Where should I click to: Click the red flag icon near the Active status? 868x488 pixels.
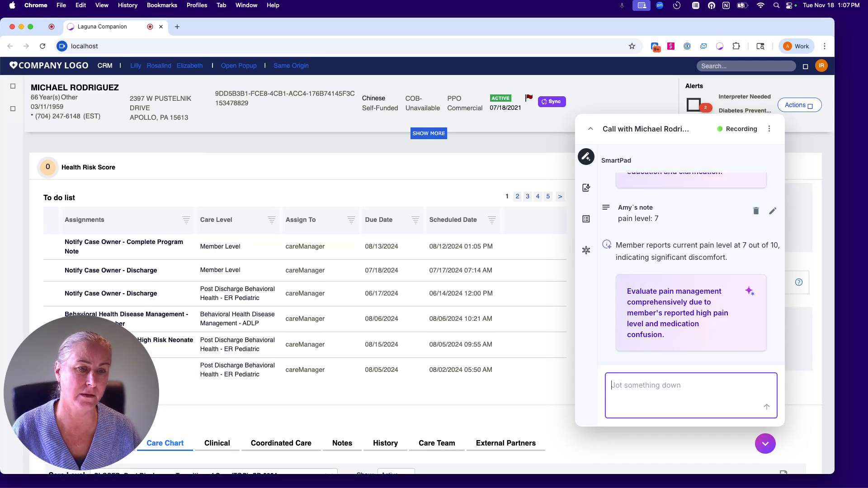pos(529,97)
